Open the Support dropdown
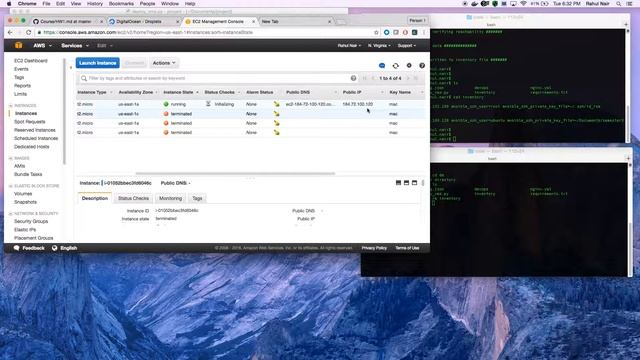 click(x=407, y=45)
